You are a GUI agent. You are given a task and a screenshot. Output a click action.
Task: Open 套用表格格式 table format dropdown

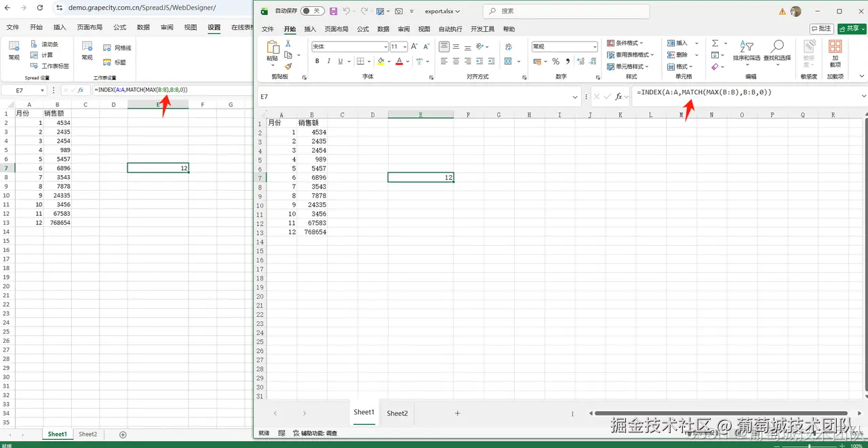click(630, 55)
